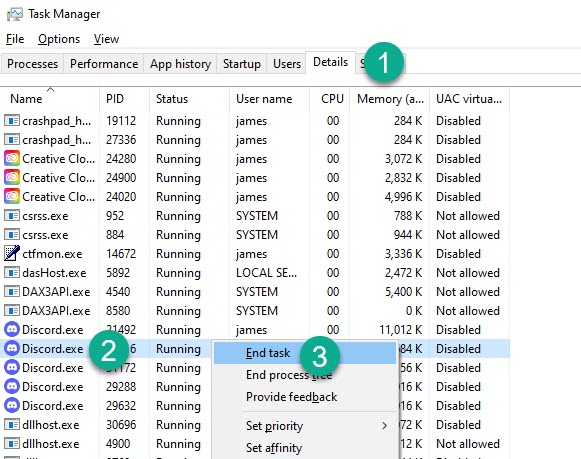Viewport: 581px width, 459px height.
Task: Click memory value 788 K
Action: [x=408, y=216]
